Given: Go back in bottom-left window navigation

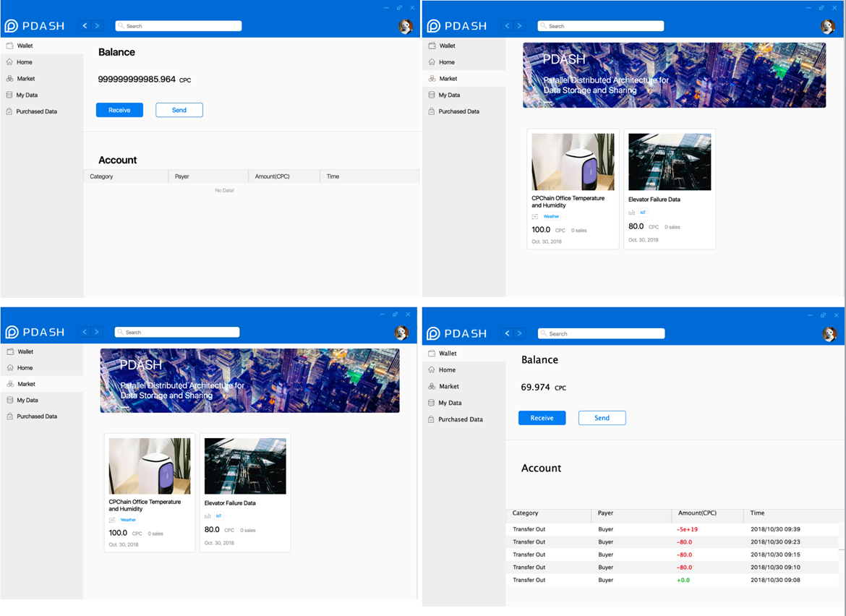Looking at the screenshot, I should point(85,332).
